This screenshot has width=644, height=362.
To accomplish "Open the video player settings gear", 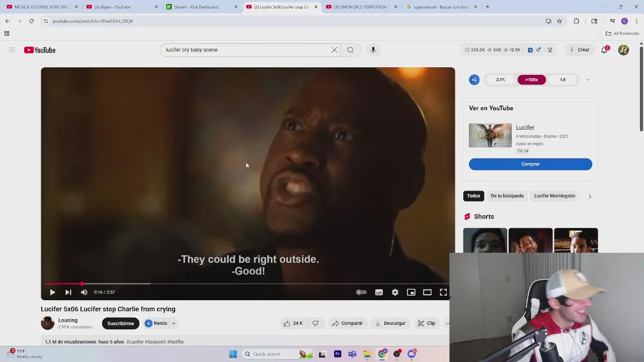I will 395,292.
